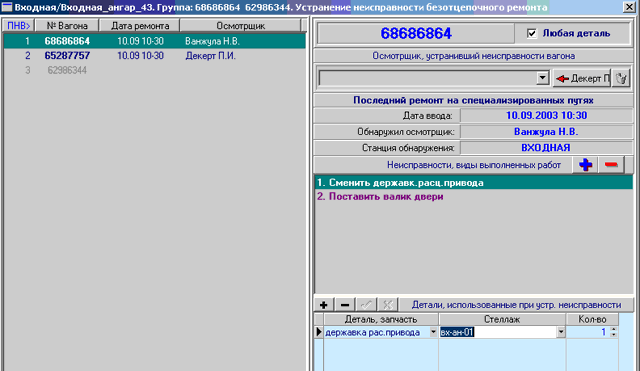Click the Дата ремонта column header
Viewport: 640px width, 371px height.
pos(140,26)
